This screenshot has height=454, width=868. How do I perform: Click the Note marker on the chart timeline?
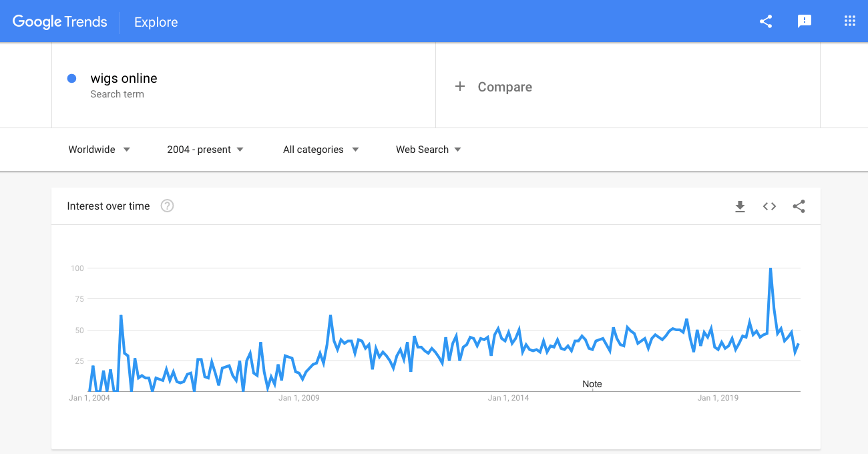[x=592, y=384]
